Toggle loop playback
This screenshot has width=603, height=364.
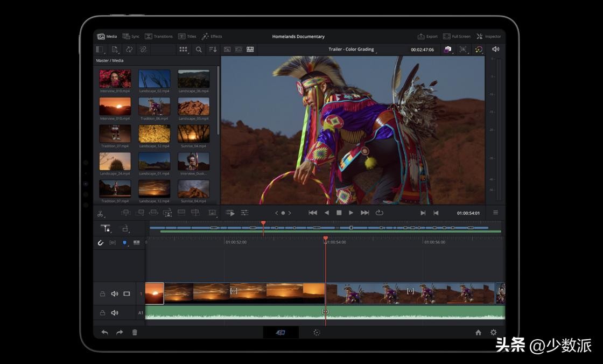click(x=379, y=213)
